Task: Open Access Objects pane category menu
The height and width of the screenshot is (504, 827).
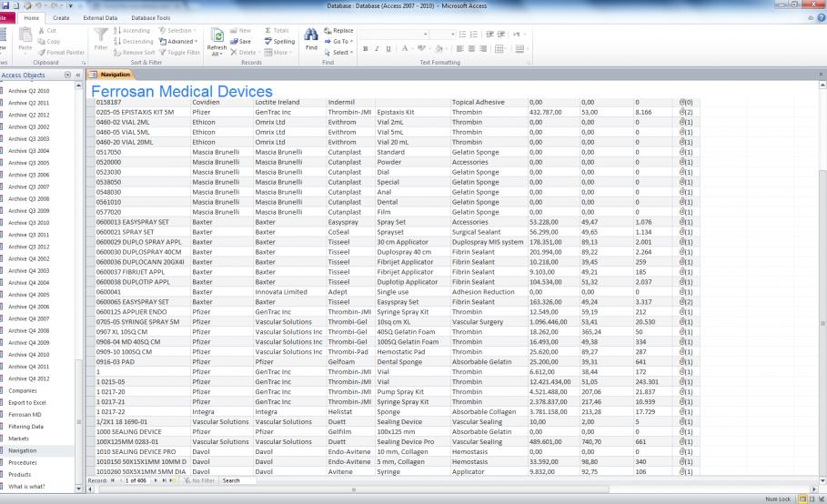Action: click(x=67, y=75)
